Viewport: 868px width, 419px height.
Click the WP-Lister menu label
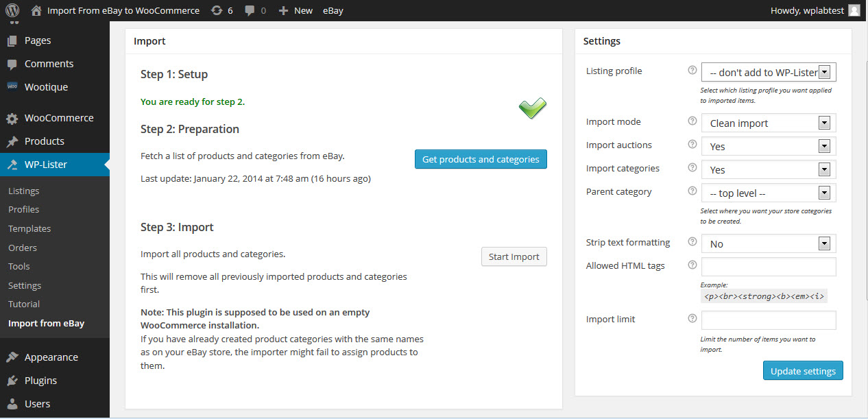click(x=46, y=165)
